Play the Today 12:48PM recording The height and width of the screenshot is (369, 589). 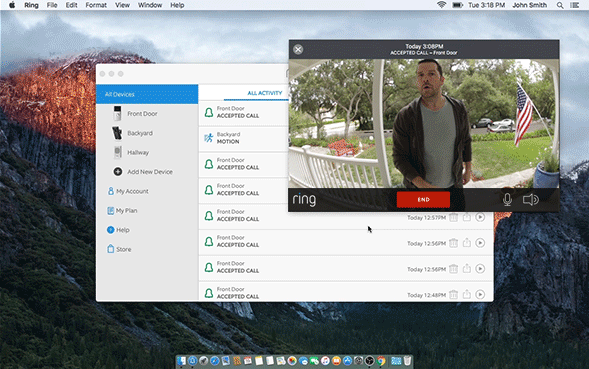(480, 295)
